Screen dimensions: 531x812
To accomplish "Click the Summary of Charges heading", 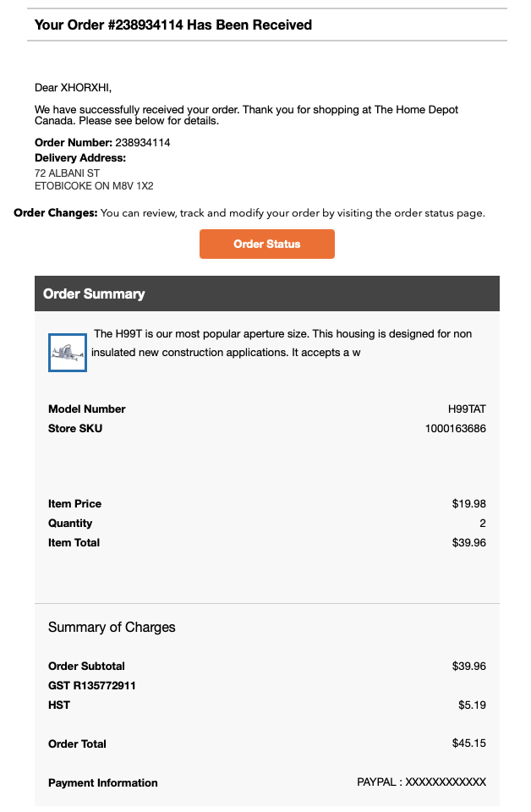I will 112,627.
